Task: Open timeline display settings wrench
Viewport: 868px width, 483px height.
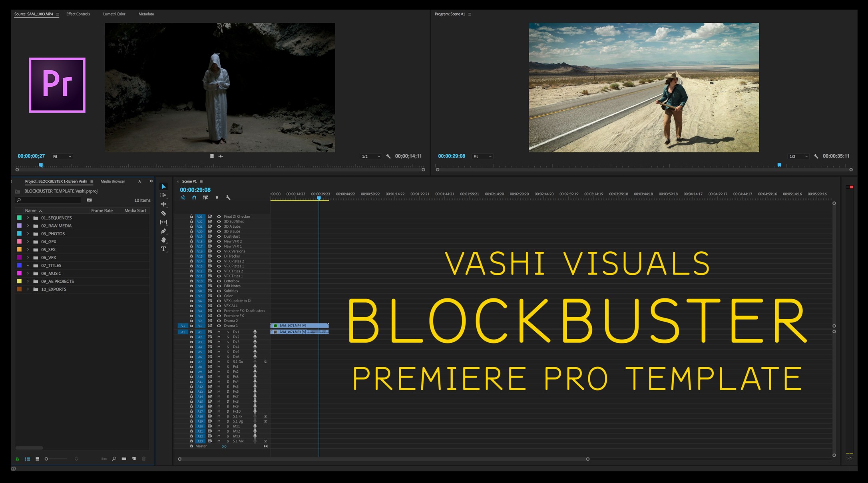Action: (x=228, y=197)
